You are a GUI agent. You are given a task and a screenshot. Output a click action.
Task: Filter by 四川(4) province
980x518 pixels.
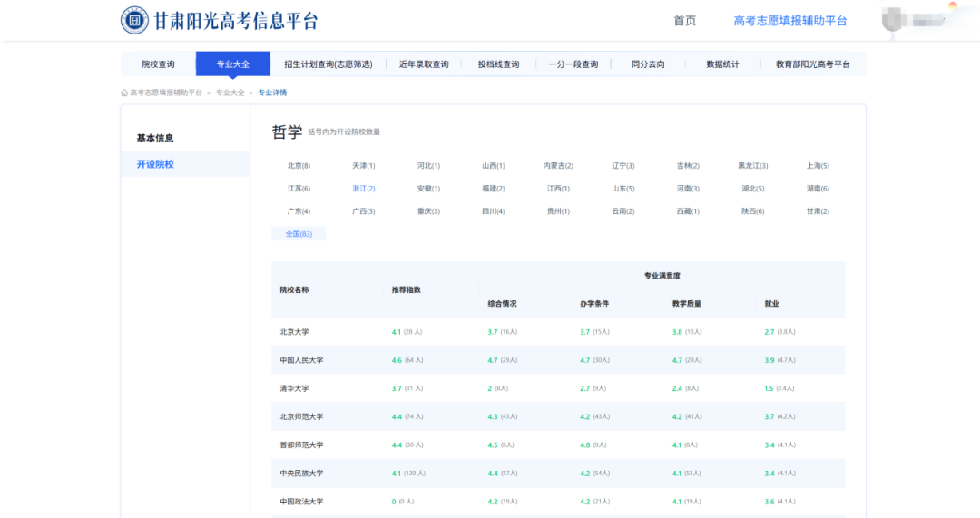point(493,211)
